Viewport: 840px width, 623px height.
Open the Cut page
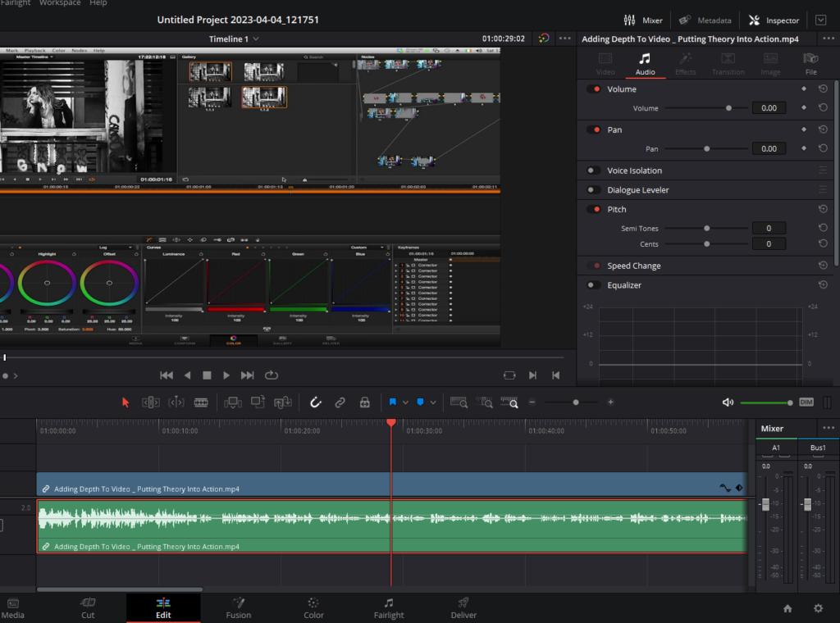tap(88, 608)
